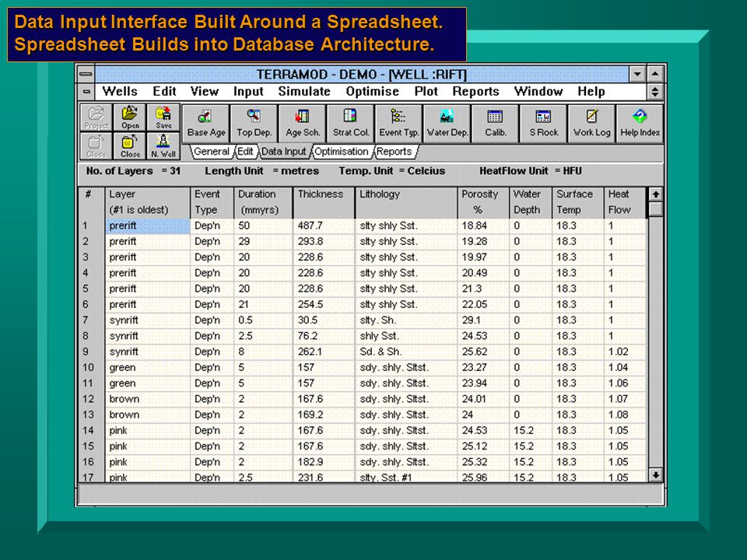Click the yellow Close well icon
The image size is (747, 560).
[130, 145]
